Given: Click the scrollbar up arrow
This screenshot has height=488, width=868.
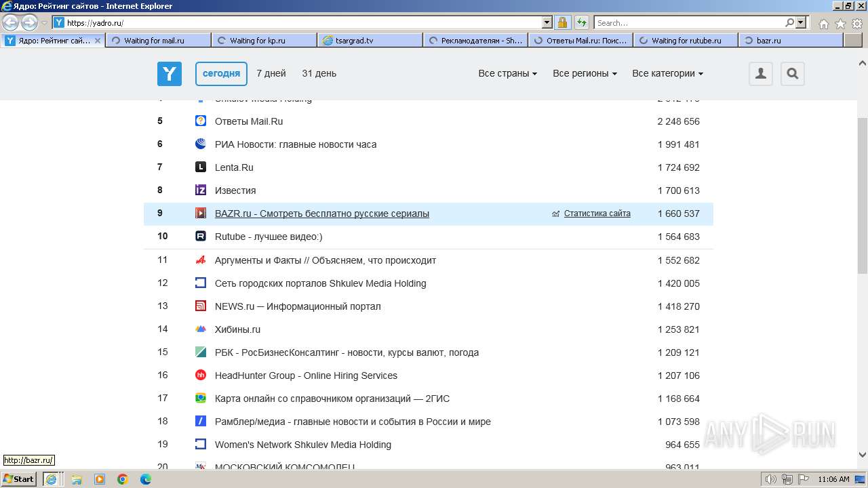Looking at the screenshot, I should [863, 63].
